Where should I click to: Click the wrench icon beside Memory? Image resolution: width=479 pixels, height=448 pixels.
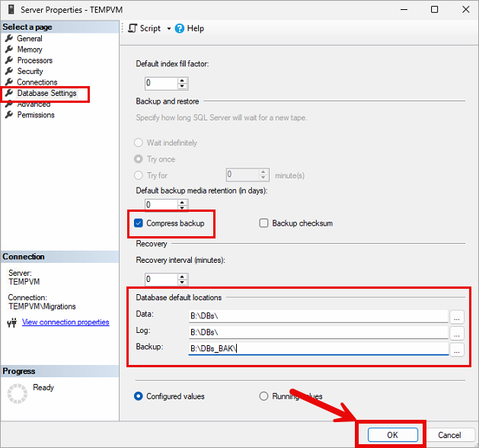(9, 50)
